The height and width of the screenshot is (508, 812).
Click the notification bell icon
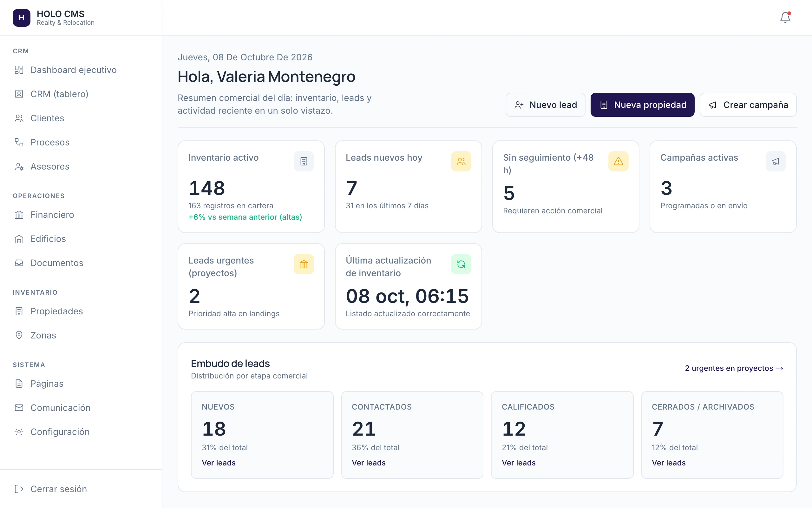coord(785,17)
